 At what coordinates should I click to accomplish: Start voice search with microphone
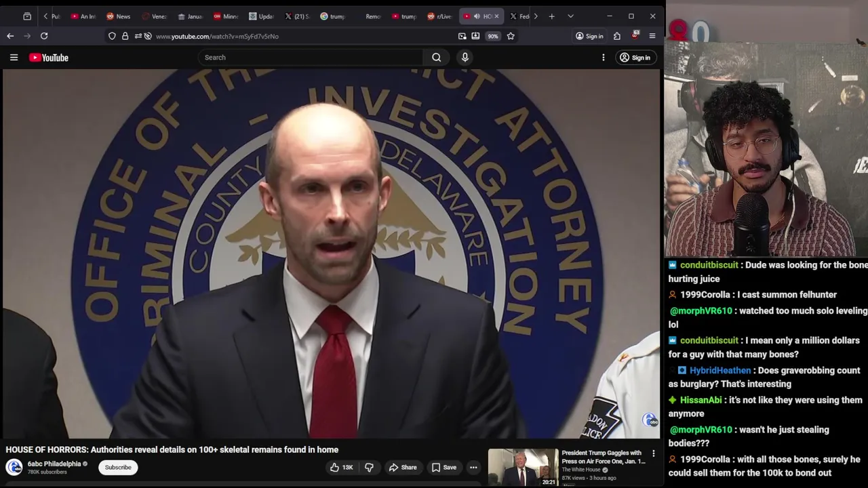point(465,58)
